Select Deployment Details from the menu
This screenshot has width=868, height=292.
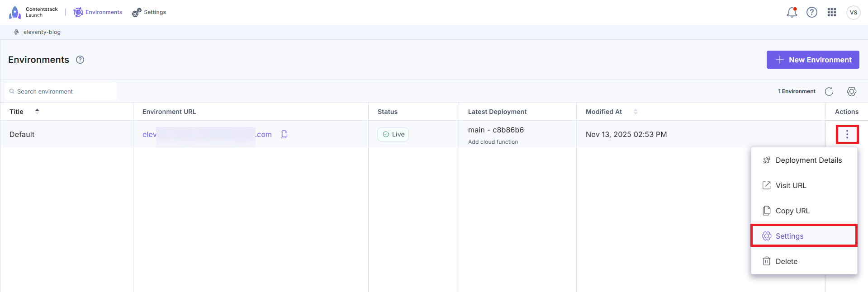point(808,160)
